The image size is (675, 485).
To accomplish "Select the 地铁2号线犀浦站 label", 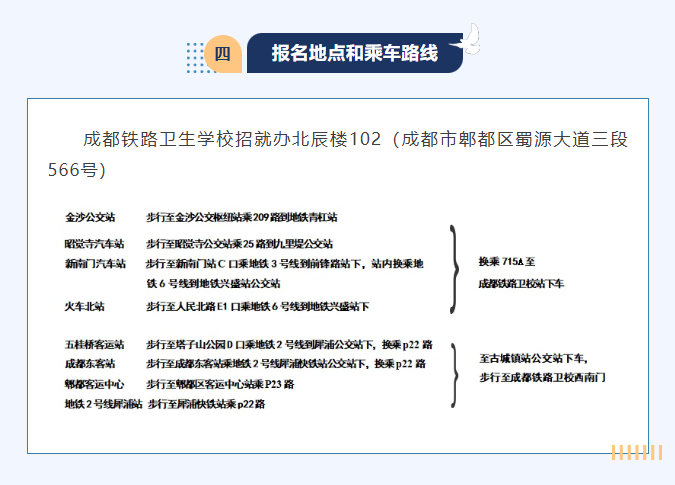I will pyautogui.click(x=103, y=404).
